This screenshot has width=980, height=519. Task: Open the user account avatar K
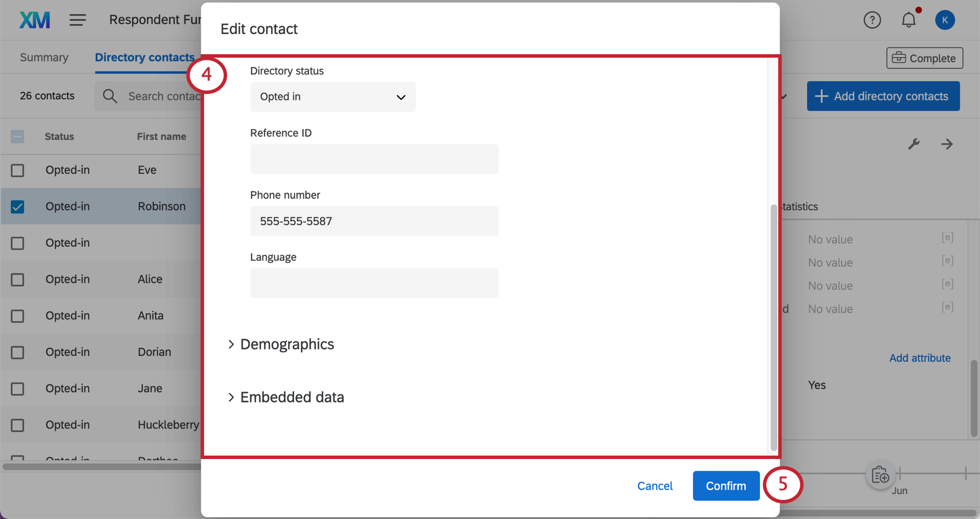click(x=945, y=20)
